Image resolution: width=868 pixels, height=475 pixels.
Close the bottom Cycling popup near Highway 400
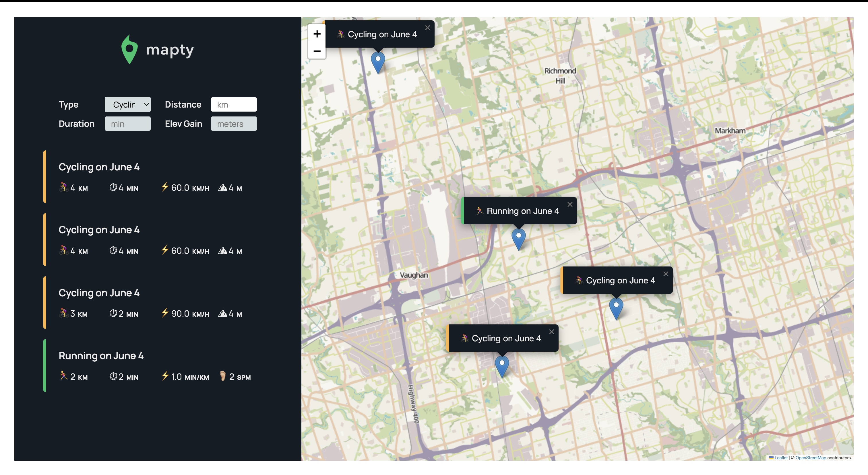(551, 332)
